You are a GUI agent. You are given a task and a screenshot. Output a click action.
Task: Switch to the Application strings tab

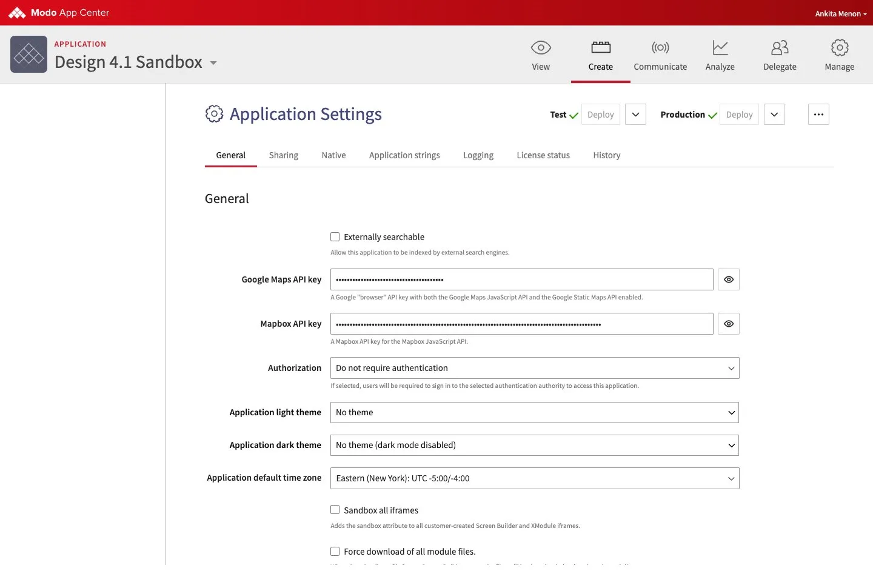click(x=404, y=155)
